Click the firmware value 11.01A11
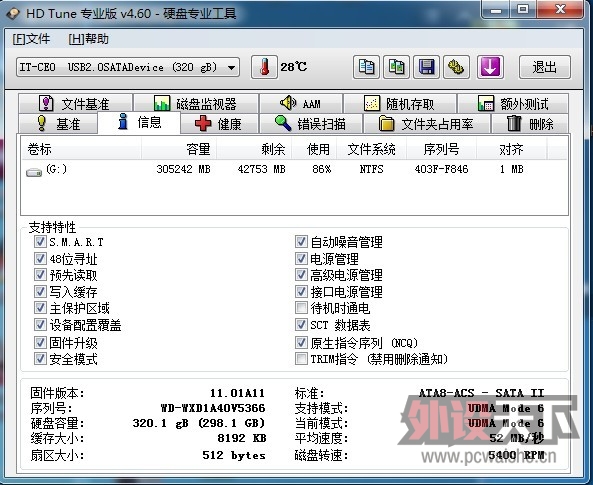This screenshot has height=485, width=593. tap(238, 393)
